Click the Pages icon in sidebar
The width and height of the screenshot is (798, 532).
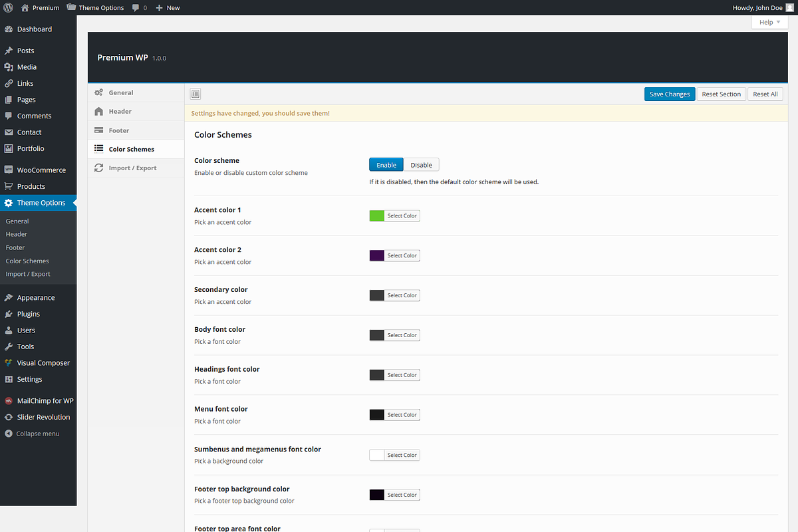[9, 100]
